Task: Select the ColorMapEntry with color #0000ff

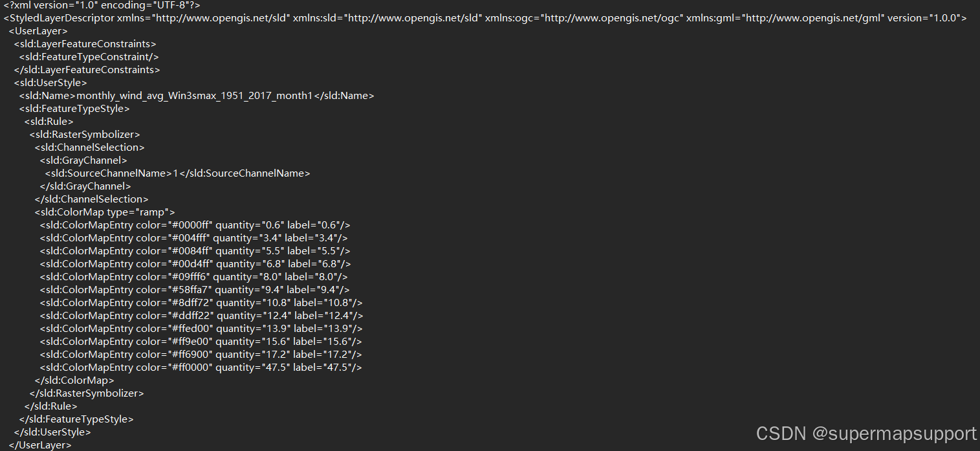Action: click(195, 225)
